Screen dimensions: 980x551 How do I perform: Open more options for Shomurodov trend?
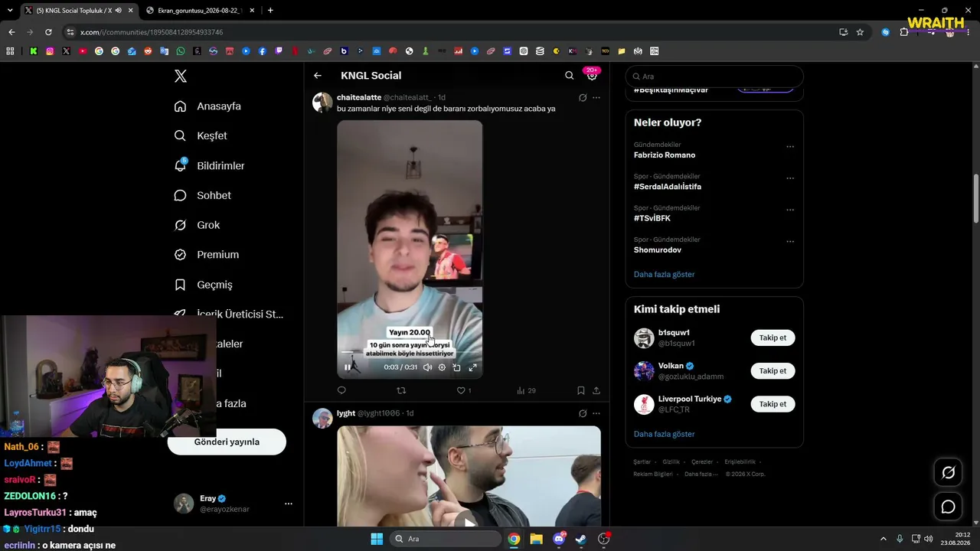click(x=790, y=242)
